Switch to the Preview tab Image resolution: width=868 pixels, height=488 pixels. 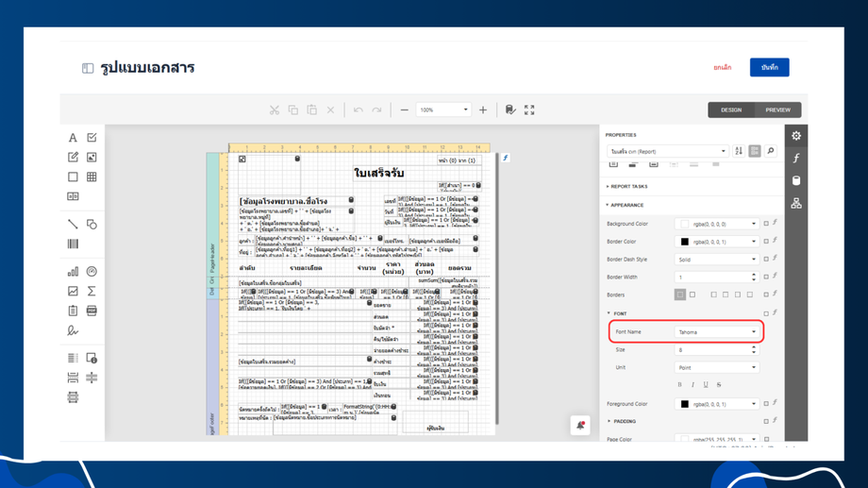[777, 110]
